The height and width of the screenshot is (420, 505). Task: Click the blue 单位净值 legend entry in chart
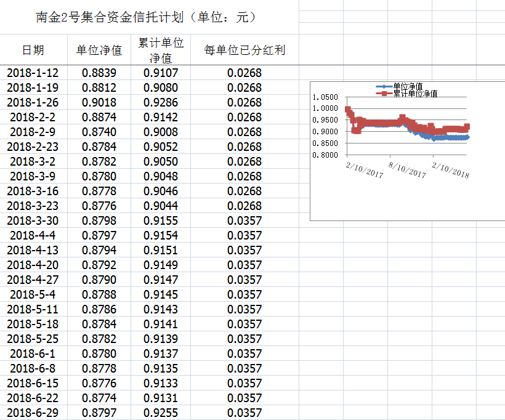coord(407,86)
